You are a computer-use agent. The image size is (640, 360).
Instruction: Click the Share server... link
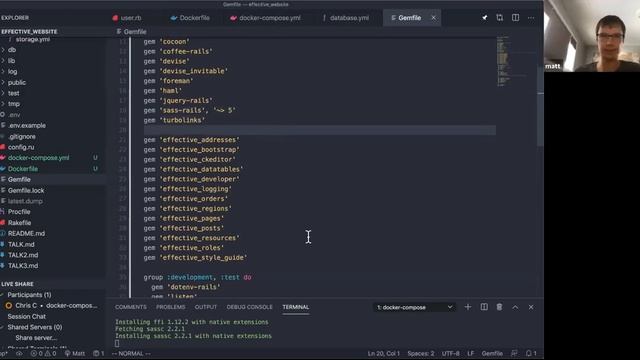36,338
